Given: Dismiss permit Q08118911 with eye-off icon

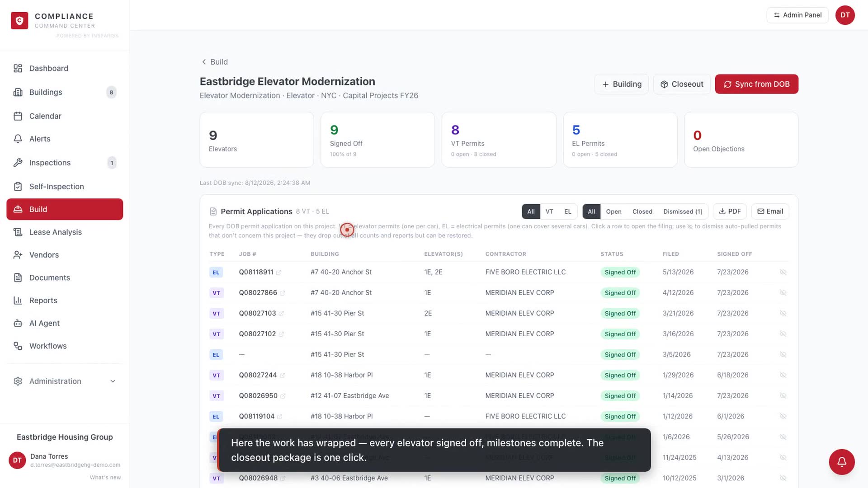Looking at the screenshot, I should 783,272.
